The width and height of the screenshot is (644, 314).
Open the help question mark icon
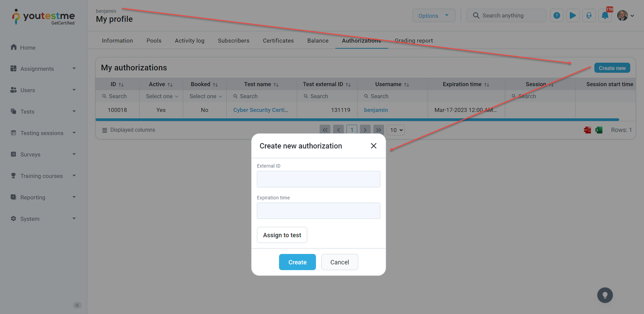[557, 16]
